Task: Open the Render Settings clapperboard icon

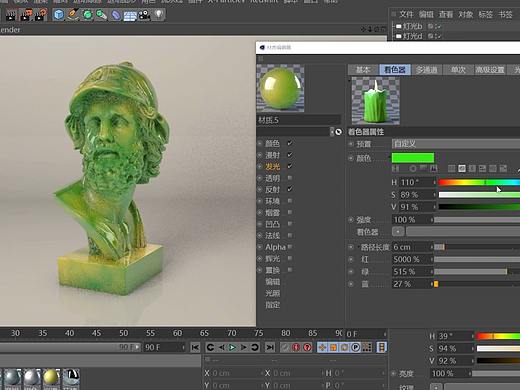Action: point(41,15)
